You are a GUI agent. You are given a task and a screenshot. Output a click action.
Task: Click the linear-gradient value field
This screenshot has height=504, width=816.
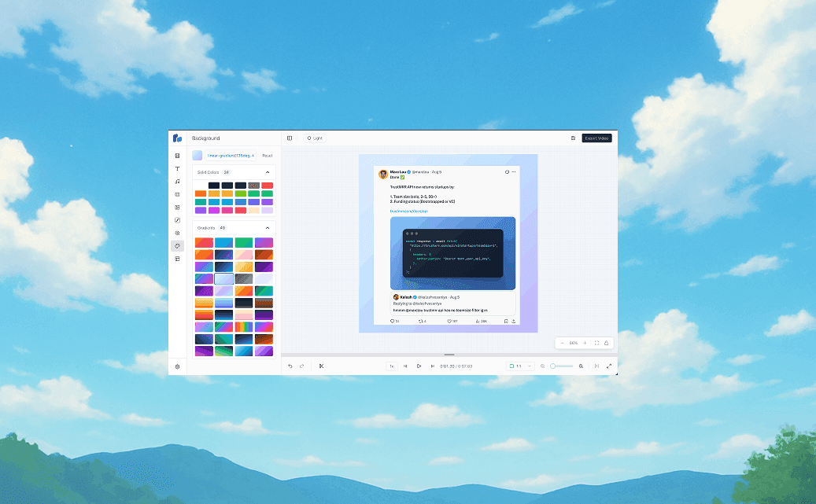click(x=231, y=156)
